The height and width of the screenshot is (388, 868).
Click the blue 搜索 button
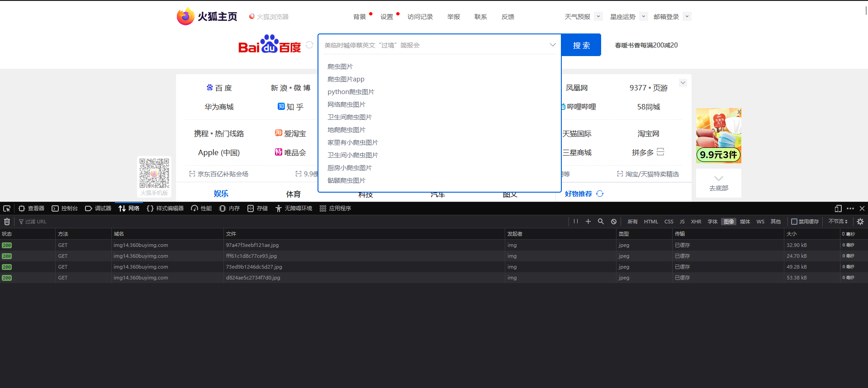tap(581, 45)
